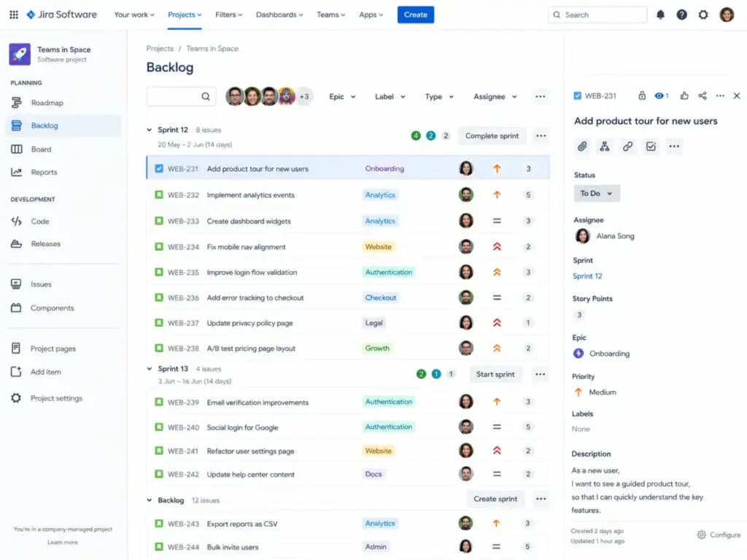The width and height of the screenshot is (747, 560).
Task: Open the Type filter dropdown
Action: [x=438, y=97]
